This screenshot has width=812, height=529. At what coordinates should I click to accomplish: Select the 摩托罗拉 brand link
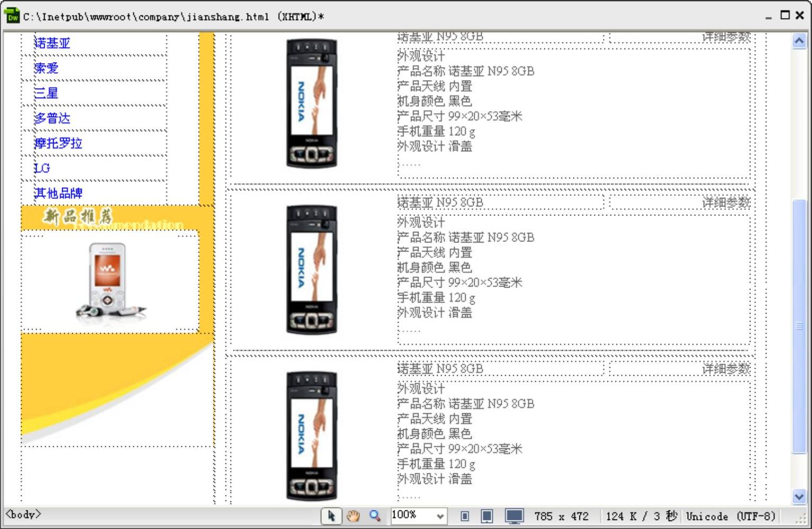58,143
